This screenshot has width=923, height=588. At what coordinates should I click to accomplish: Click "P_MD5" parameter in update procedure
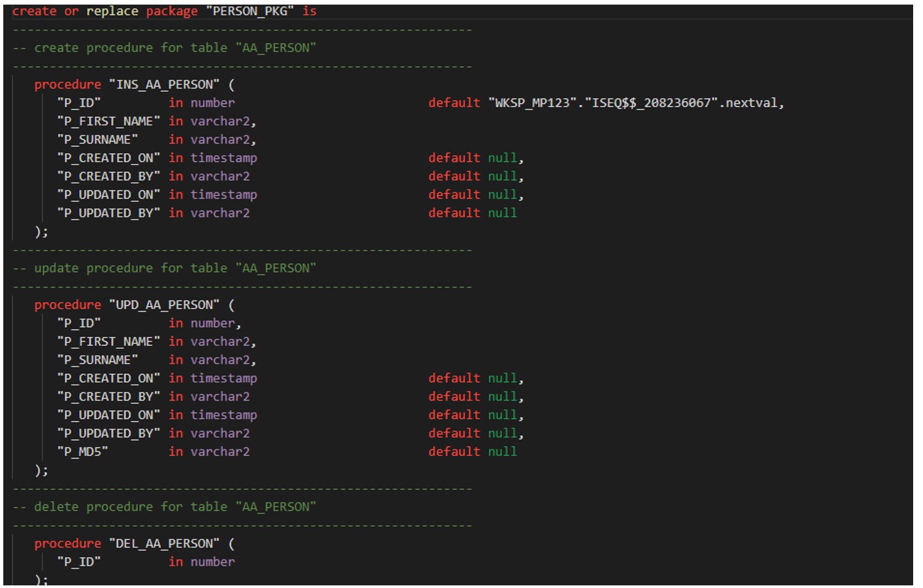pos(83,452)
